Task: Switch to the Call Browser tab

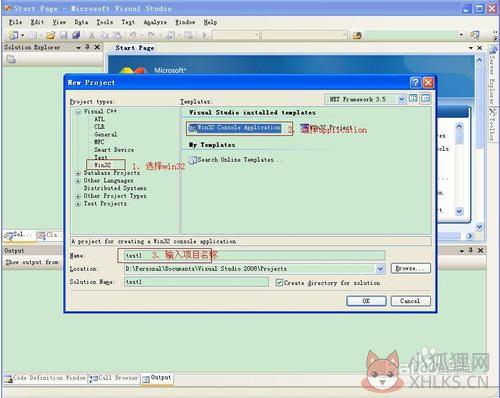Action: [x=114, y=378]
